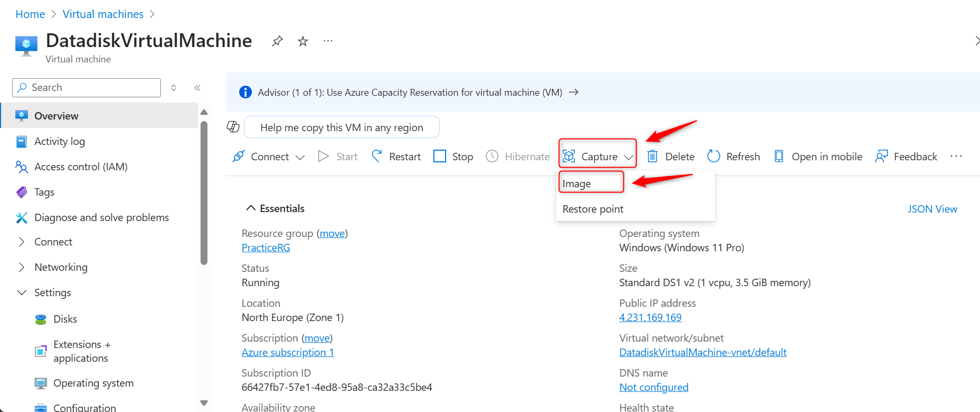Collapse the Essentials section
The width and height of the screenshot is (980, 412).
point(251,208)
